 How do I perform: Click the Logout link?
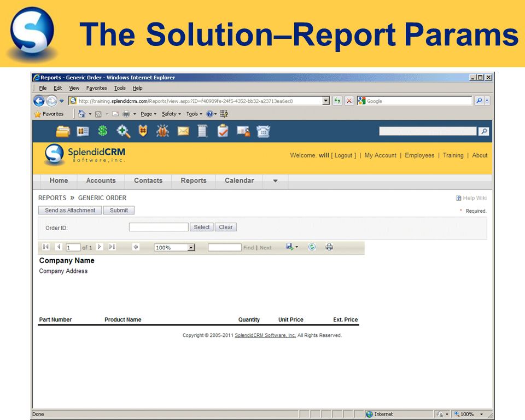coord(343,155)
